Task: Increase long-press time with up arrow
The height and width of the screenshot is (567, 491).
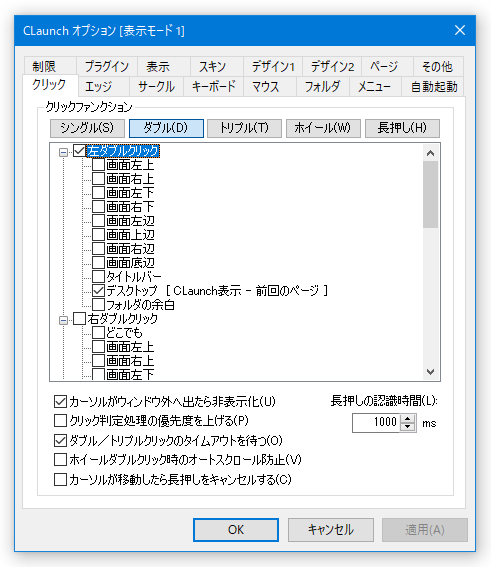Action: point(408,418)
